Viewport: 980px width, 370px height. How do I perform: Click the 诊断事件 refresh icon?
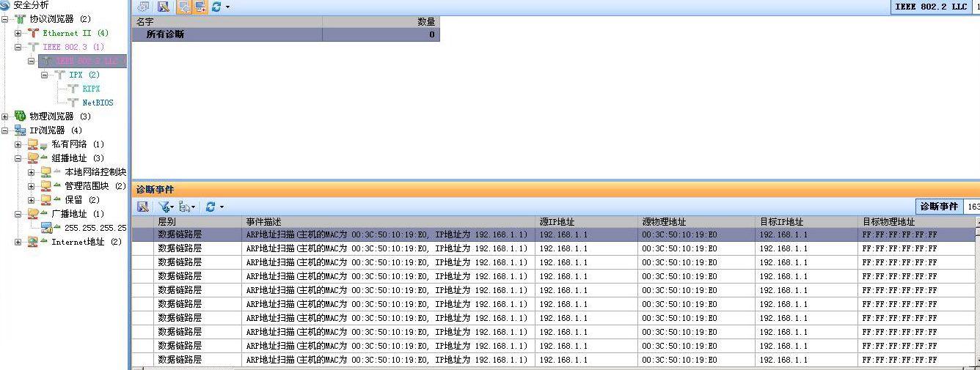point(210,207)
